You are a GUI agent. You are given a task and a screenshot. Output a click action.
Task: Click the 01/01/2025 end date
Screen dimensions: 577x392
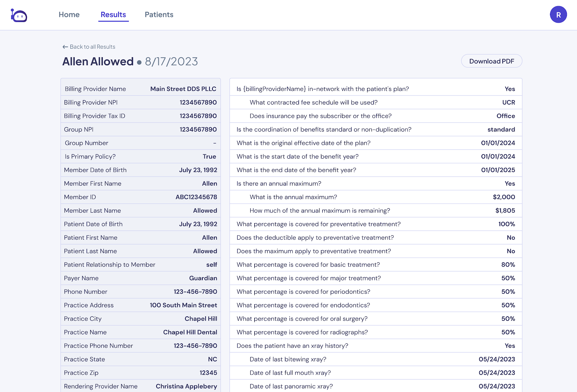click(498, 170)
